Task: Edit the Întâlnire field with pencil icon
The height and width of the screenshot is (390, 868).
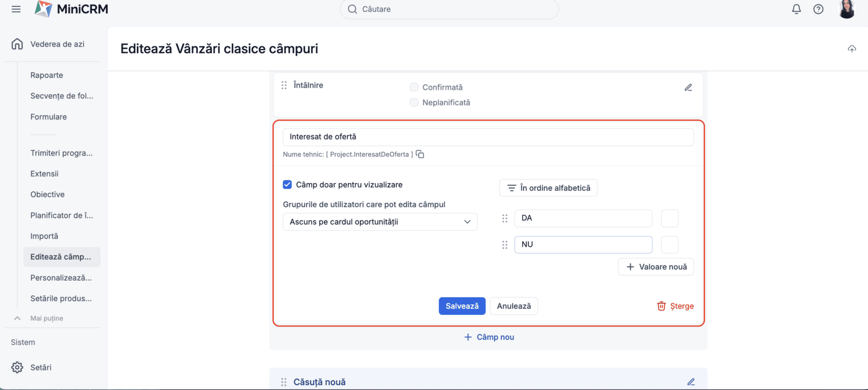Action: (x=688, y=88)
